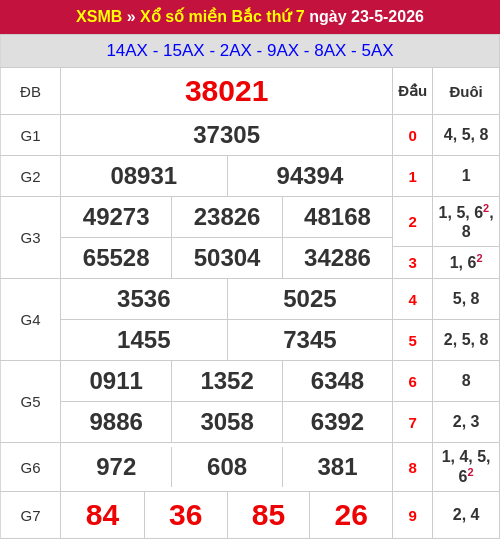Select the ĐB row label
Image resolution: width=500 pixels, height=539 pixels.
coord(30,92)
